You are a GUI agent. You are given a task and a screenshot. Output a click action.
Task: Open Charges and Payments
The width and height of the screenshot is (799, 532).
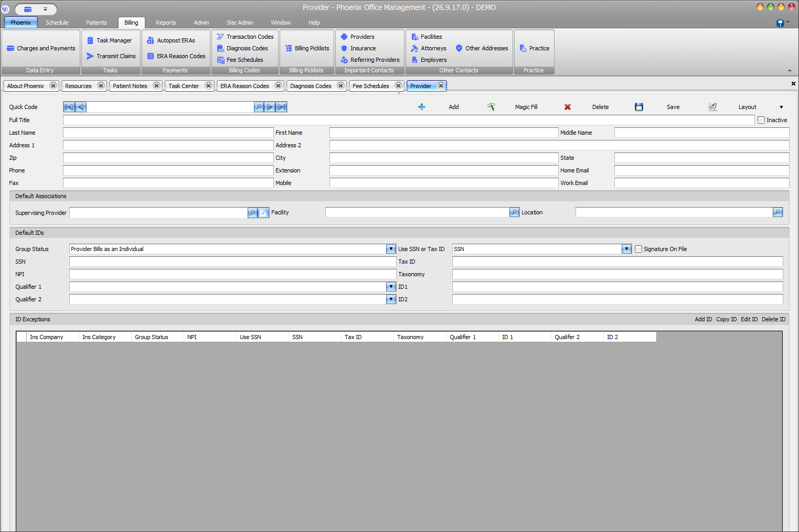[x=41, y=48]
